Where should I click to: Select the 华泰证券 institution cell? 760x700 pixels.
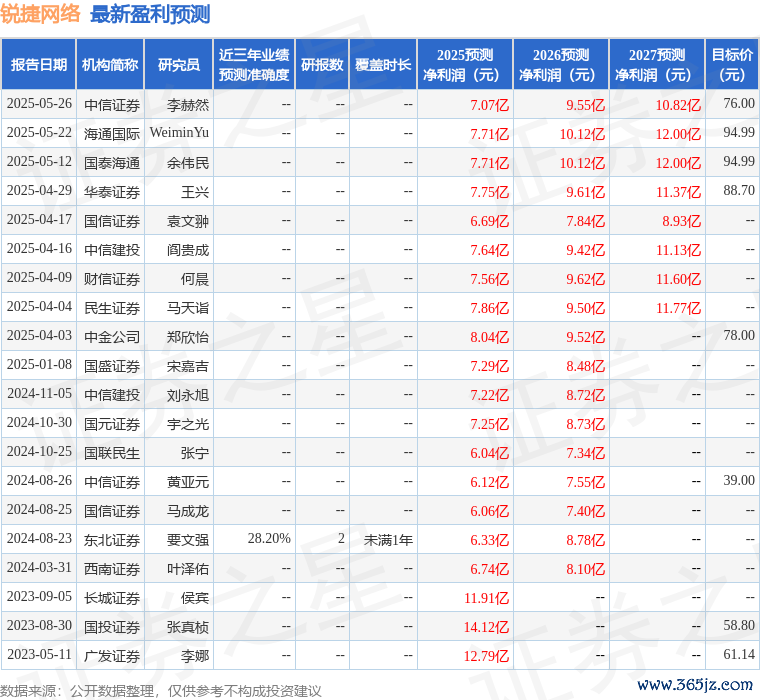point(112,192)
